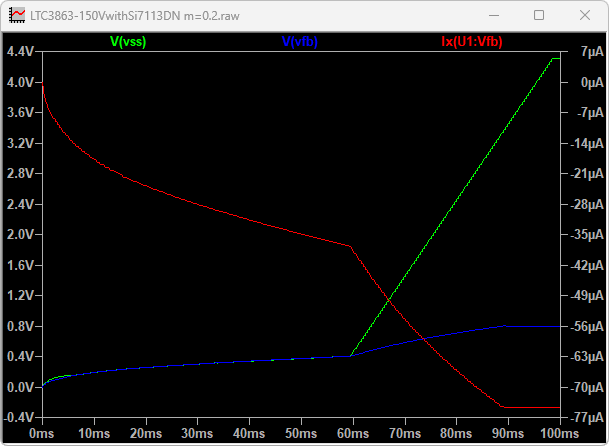Click the 50ms time axis label

point(301,434)
